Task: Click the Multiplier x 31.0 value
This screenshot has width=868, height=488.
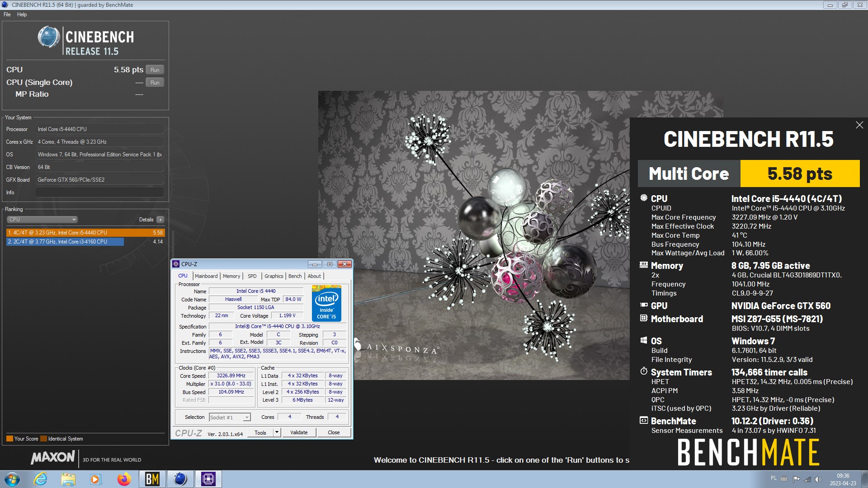Action: click(231, 384)
